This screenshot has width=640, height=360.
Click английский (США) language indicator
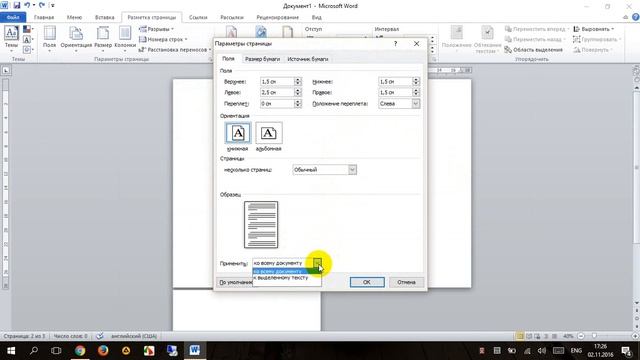134,336
